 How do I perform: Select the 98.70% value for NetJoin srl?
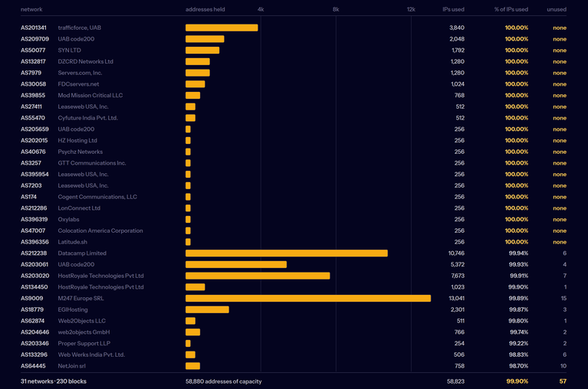(x=518, y=366)
